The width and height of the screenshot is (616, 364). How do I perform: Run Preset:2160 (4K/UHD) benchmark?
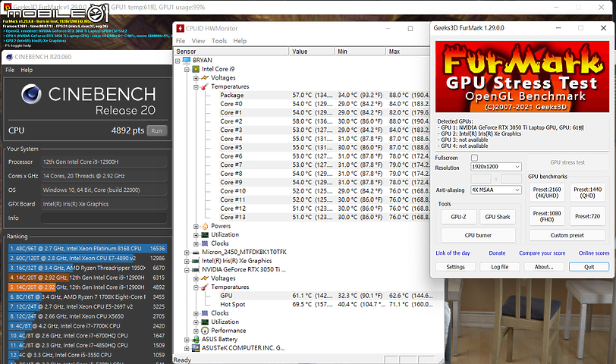[x=547, y=193]
